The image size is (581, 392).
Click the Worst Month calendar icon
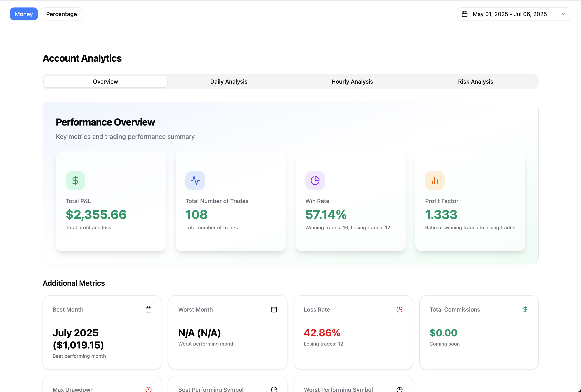click(274, 309)
